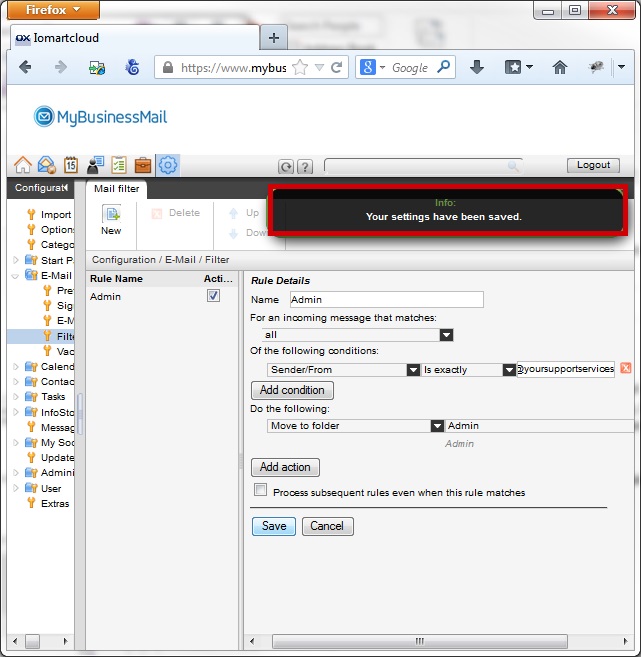The width and height of the screenshot is (641, 657).
Task: Open the Calendar module icon
Action: click(x=71, y=166)
